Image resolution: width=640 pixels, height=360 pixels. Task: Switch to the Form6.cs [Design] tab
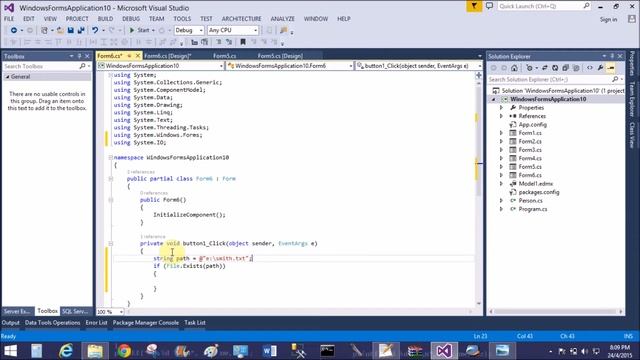point(168,56)
